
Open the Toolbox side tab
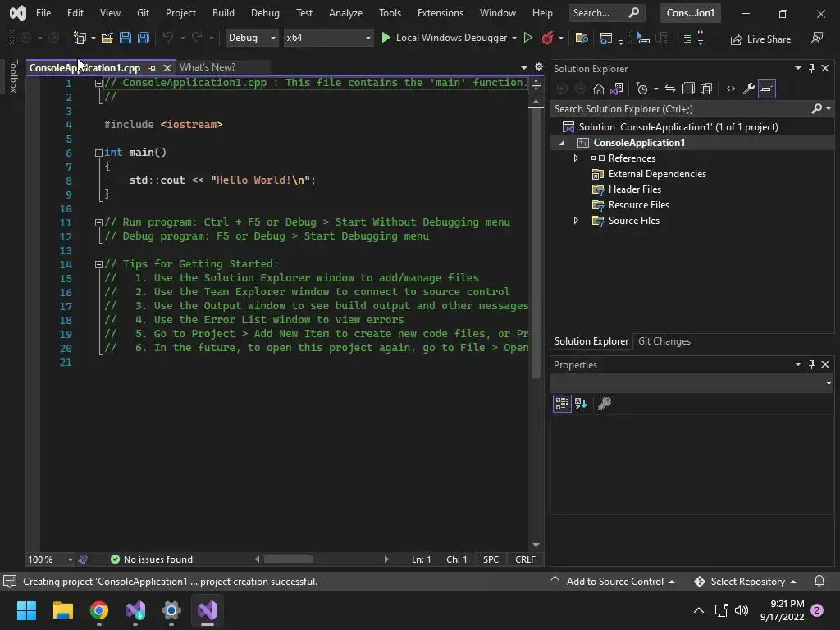click(14, 76)
